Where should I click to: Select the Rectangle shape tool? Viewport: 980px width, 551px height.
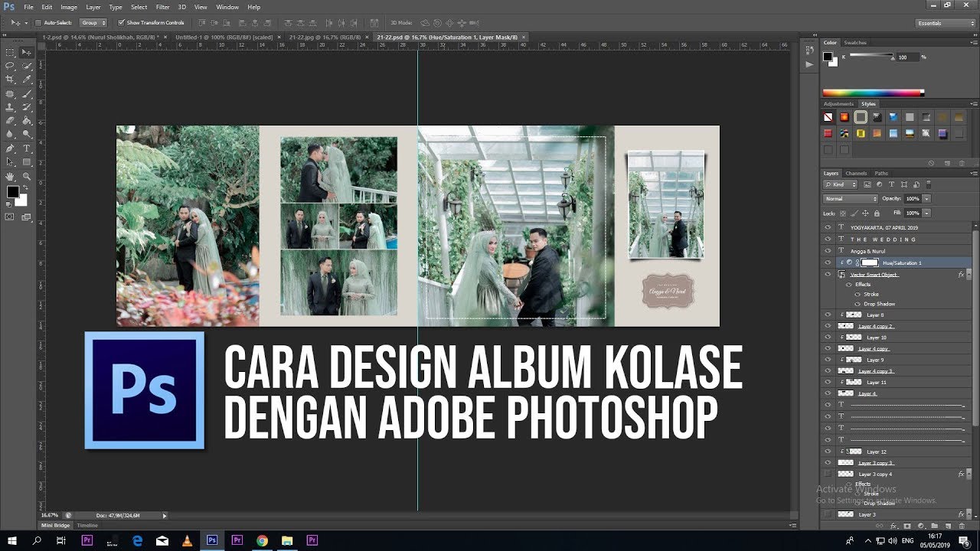(27, 162)
